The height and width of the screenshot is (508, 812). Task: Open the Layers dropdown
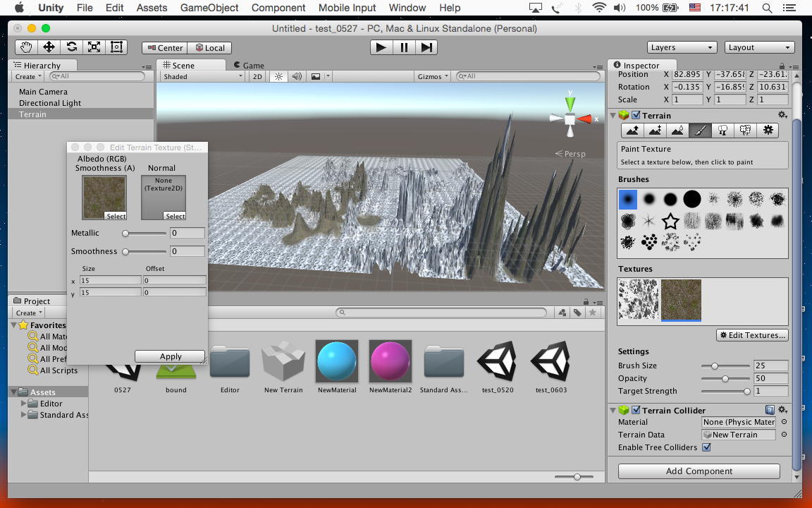tap(682, 47)
